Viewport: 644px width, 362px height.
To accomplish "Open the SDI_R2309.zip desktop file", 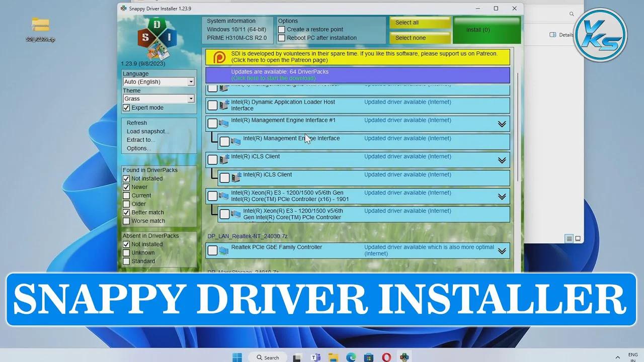I will pos(40,29).
